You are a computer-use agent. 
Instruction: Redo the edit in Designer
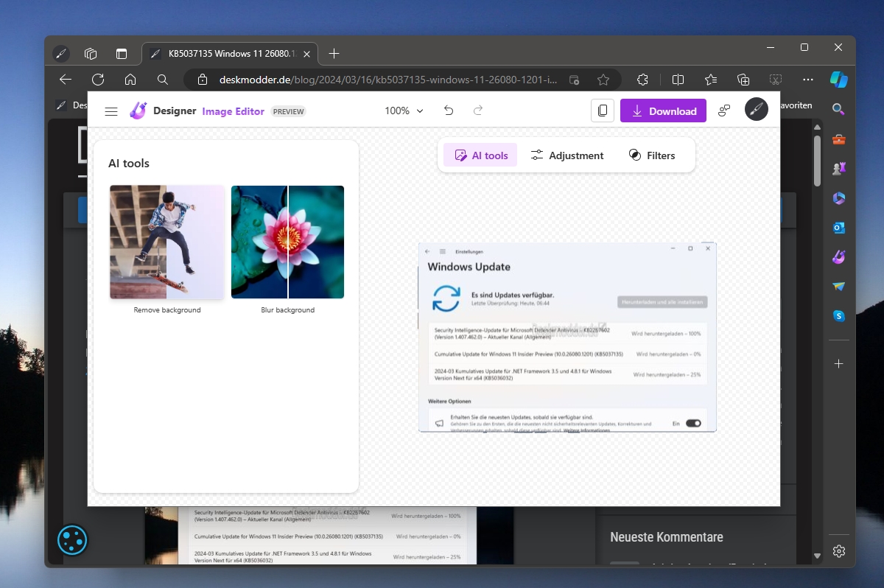478,111
